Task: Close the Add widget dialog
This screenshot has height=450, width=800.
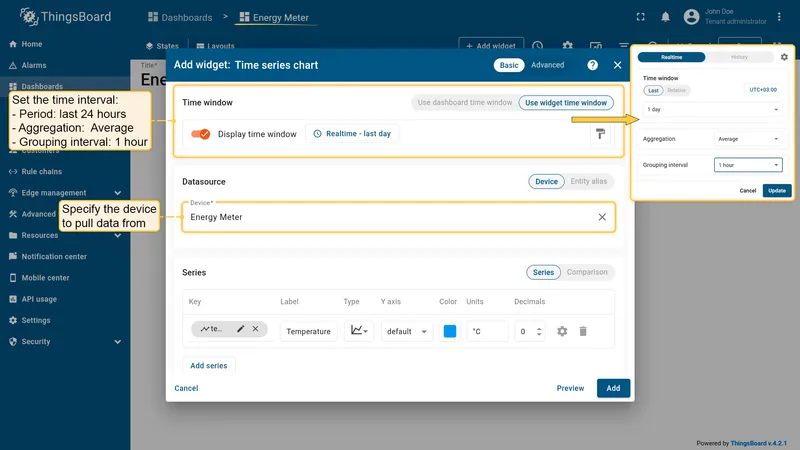Action: click(x=617, y=65)
